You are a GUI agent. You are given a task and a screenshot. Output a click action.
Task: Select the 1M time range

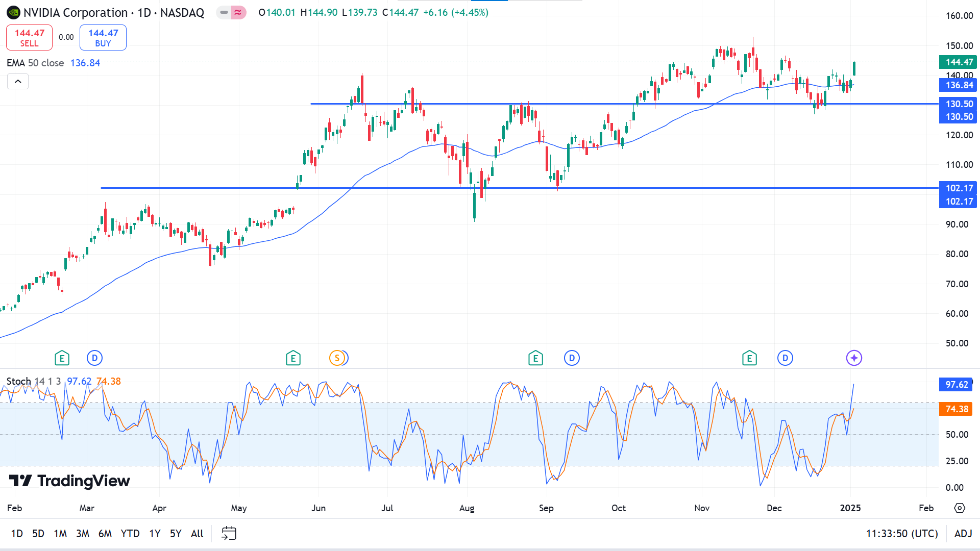point(60,534)
